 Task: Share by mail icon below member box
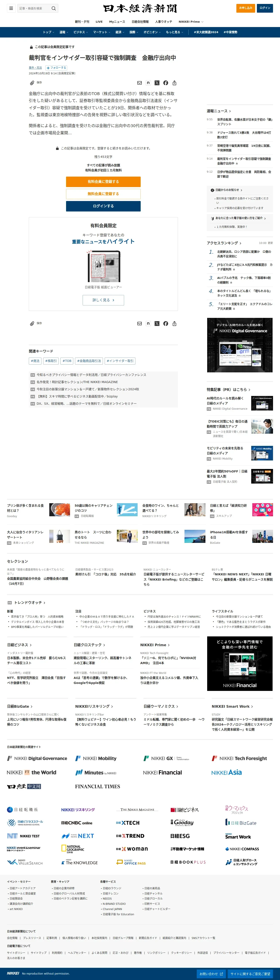pyautogui.click(x=140, y=324)
